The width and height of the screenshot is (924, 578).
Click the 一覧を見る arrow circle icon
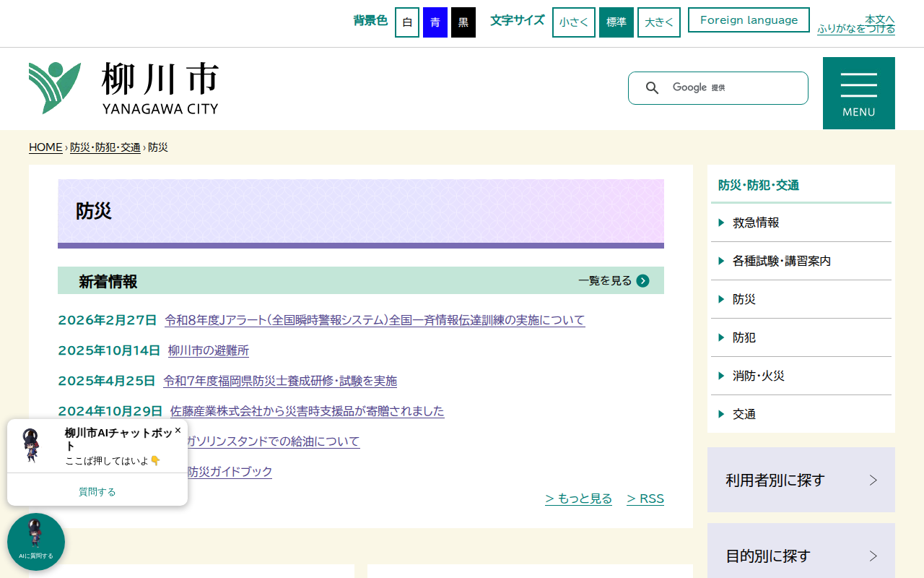click(x=642, y=280)
